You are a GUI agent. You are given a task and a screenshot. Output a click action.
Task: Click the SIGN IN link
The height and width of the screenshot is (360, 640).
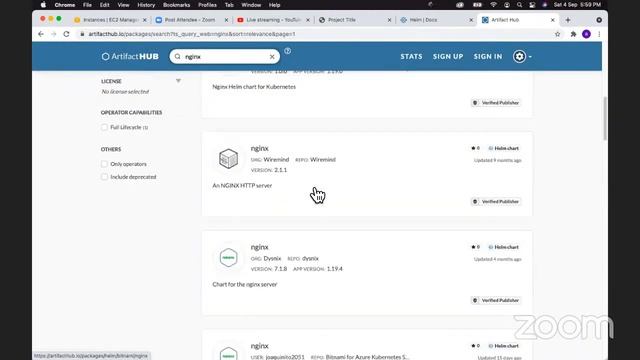[x=488, y=56]
